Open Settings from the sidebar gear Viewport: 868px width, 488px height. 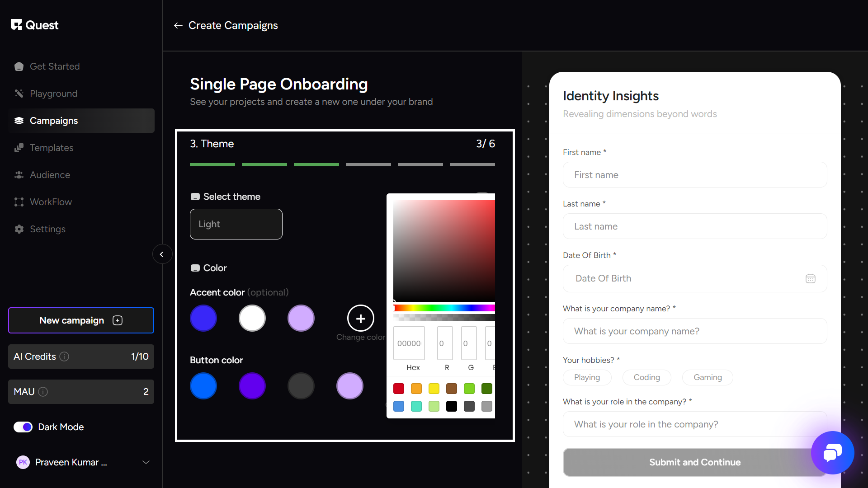coord(19,229)
